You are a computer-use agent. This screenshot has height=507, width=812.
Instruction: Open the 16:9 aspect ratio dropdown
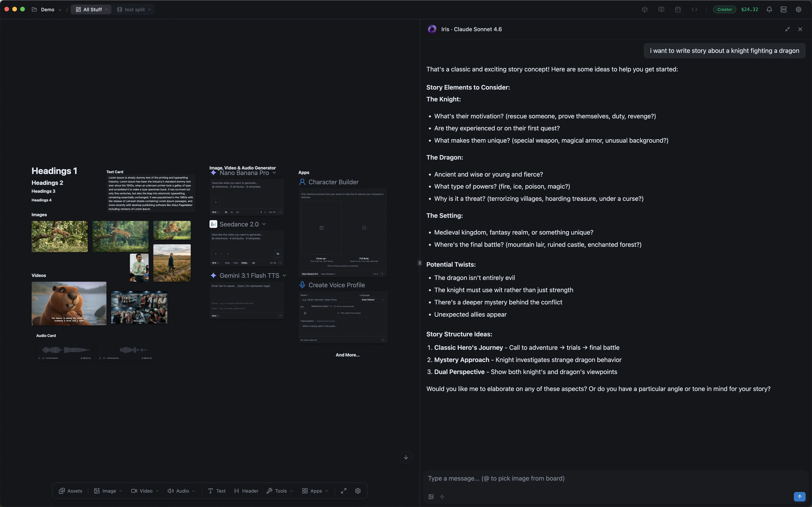click(x=215, y=212)
